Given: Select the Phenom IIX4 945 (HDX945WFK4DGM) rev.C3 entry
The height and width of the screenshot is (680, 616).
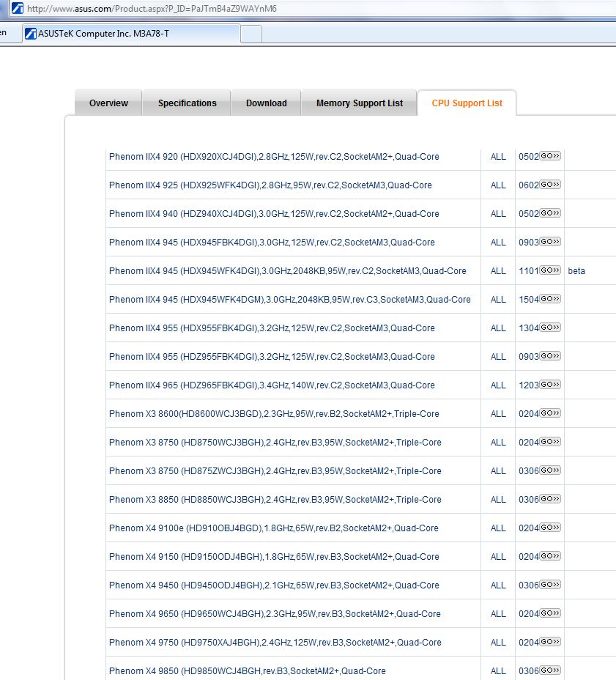Looking at the screenshot, I should (289, 300).
